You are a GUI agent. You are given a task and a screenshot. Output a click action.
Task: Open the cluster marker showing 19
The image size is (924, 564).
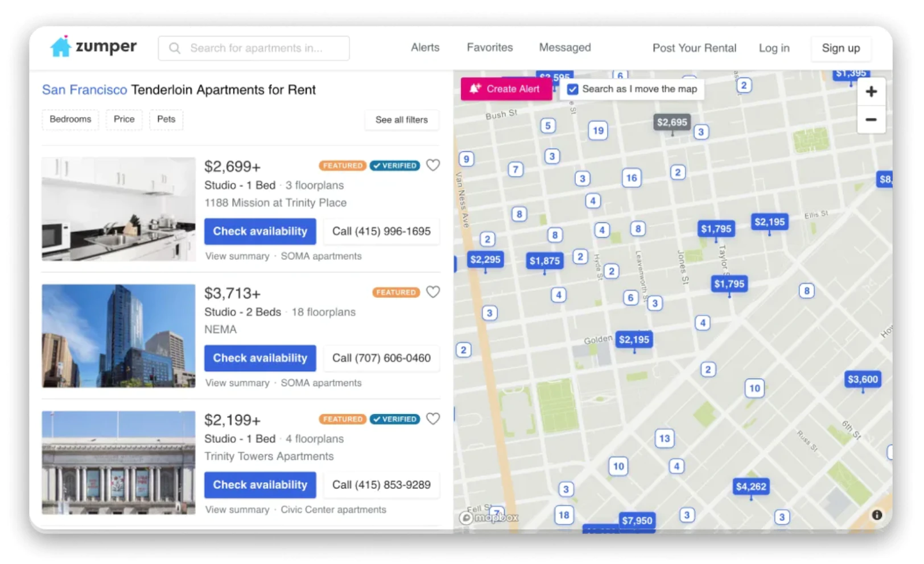[x=598, y=130]
